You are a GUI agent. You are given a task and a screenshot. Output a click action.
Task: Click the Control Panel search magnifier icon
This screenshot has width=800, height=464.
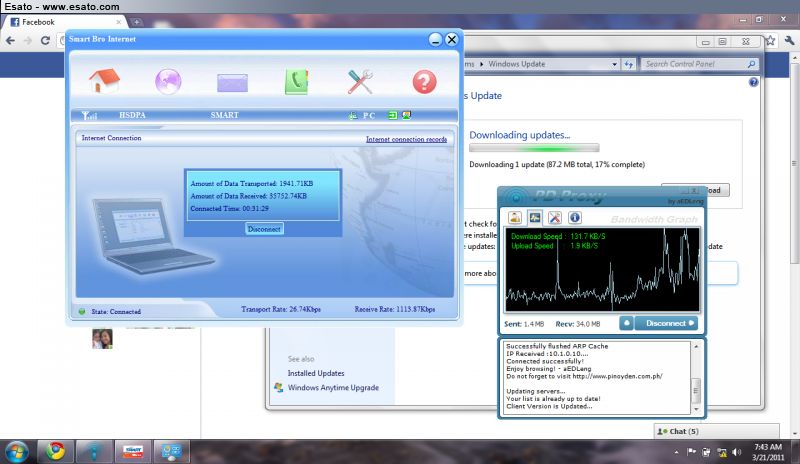[751, 64]
